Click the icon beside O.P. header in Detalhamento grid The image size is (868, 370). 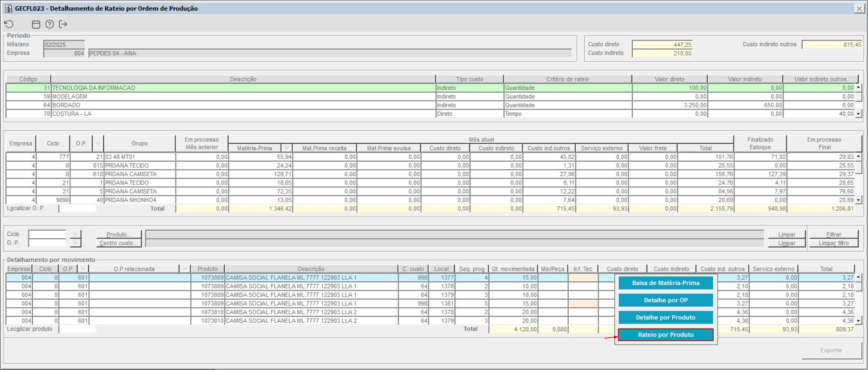(82, 269)
